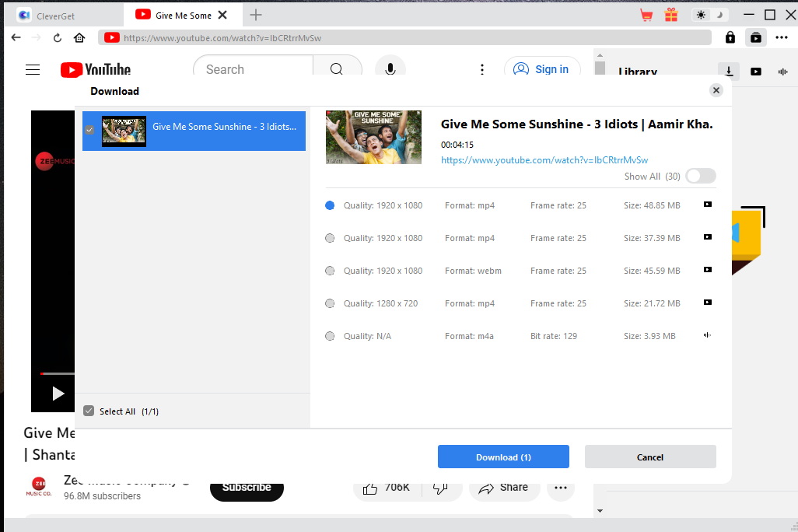The image size is (798, 532).
Task: Select 1920 x 1080 mp4 48.85 MB option
Action: (330, 205)
